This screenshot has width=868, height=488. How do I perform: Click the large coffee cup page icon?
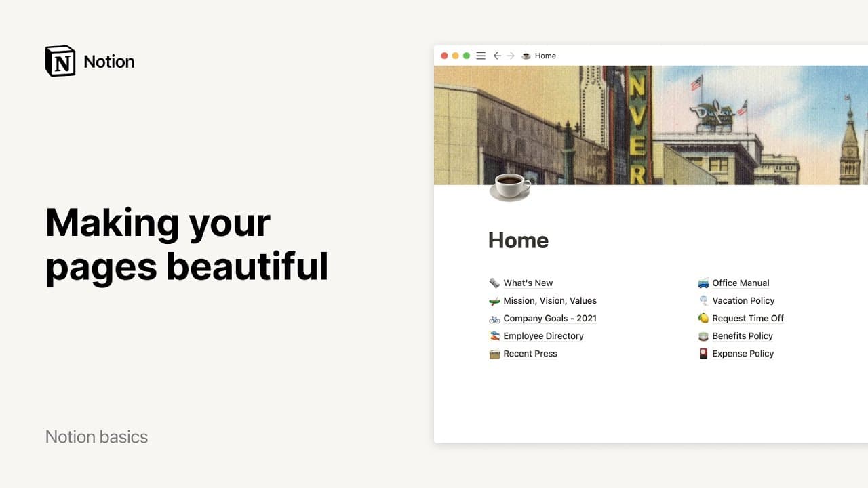(x=510, y=186)
